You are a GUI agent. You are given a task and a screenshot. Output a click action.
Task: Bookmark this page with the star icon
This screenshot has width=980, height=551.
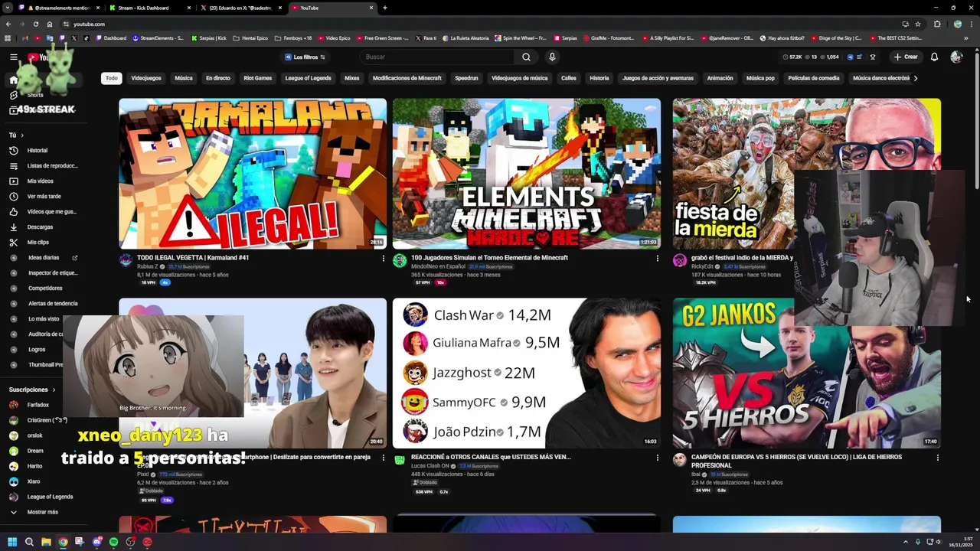tap(918, 24)
